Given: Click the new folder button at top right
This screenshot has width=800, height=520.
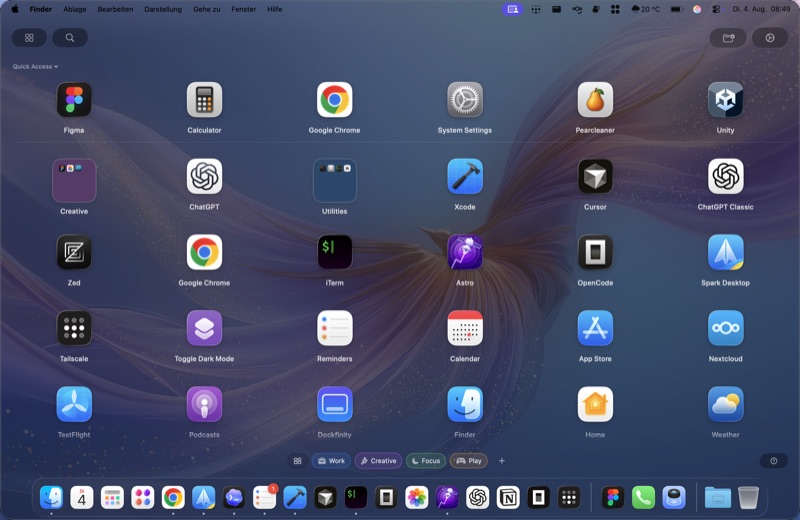Looking at the screenshot, I should (x=728, y=38).
